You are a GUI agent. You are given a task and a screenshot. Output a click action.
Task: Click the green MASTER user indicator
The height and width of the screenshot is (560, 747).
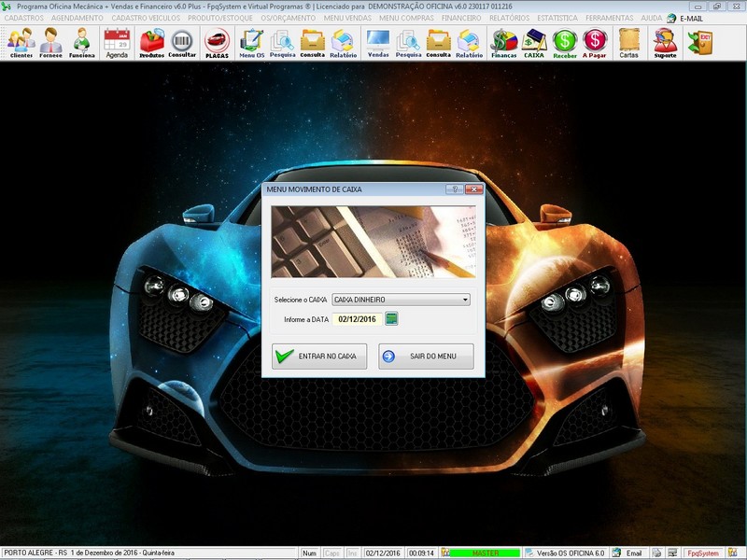tap(485, 553)
